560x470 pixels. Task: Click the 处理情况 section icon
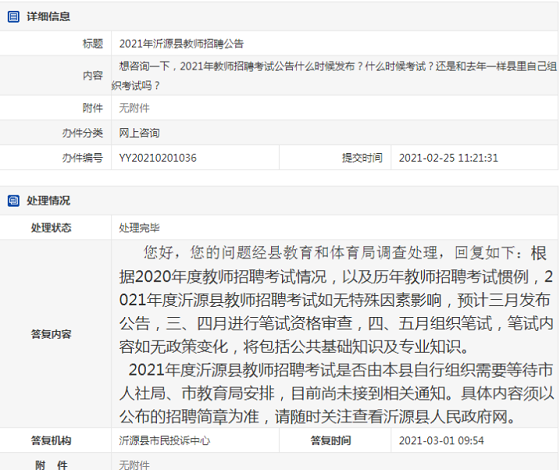pos(13,201)
